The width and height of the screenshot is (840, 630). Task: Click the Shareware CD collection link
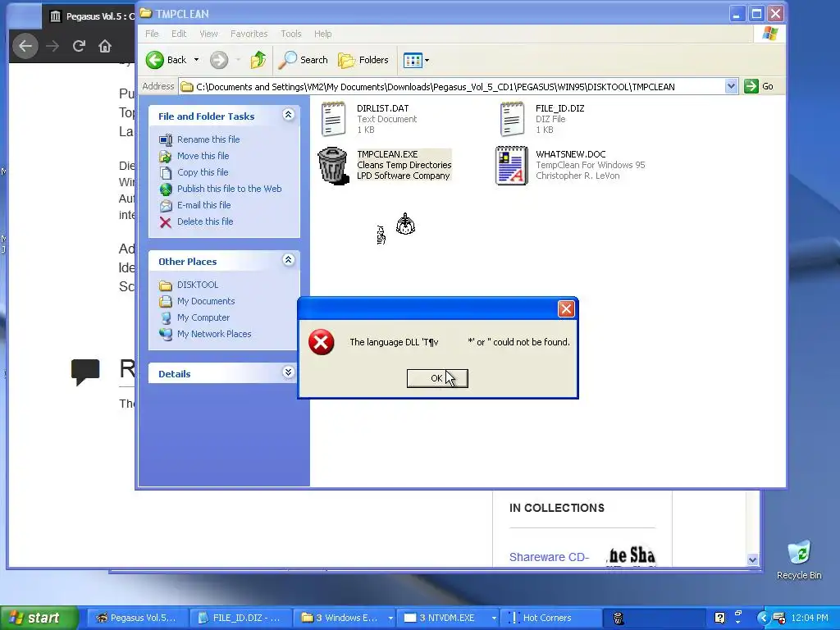click(549, 557)
